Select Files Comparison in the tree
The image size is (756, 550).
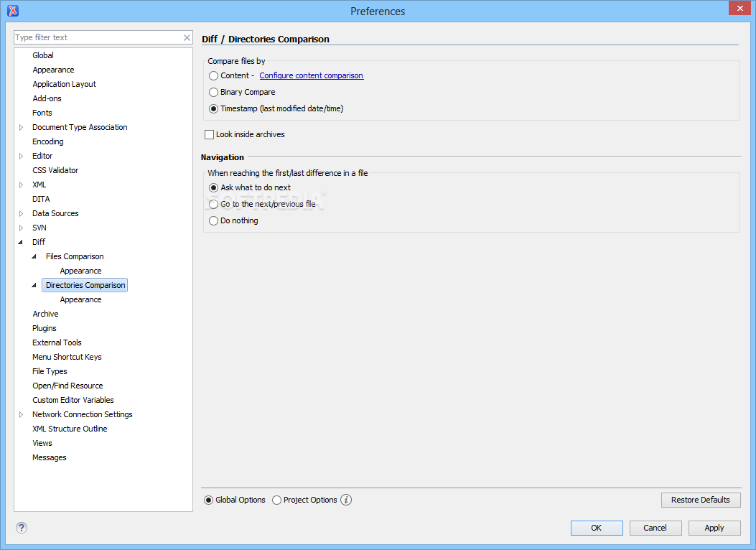pyautogui.click(x=75, y=256)
